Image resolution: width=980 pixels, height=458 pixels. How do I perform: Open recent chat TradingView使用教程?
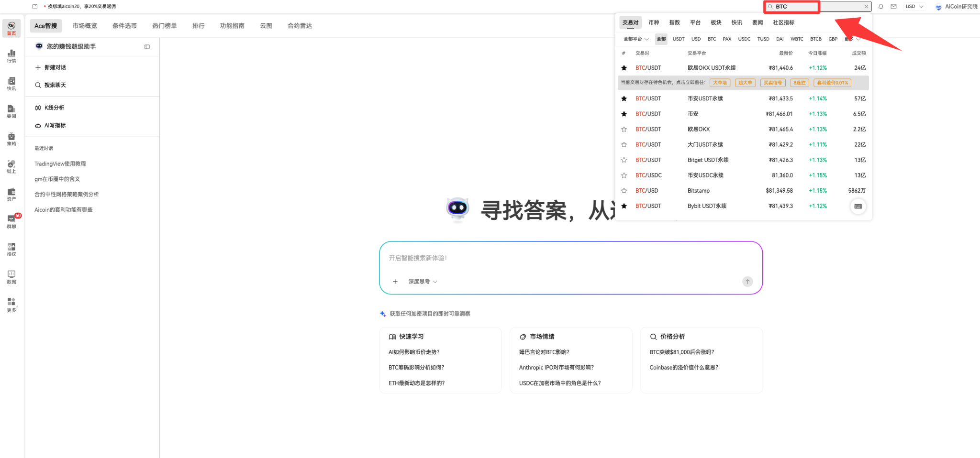click(x=60, y=164)
